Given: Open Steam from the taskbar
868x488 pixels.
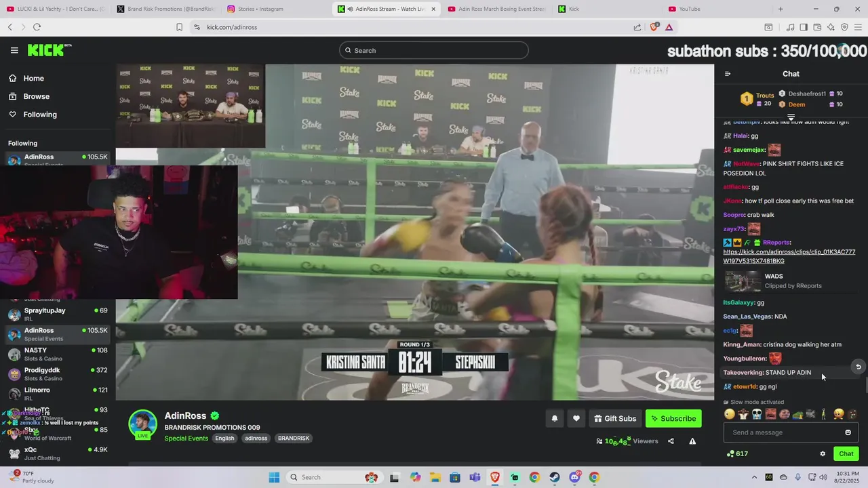Looking at the screenshot, I should pos(555,477).
